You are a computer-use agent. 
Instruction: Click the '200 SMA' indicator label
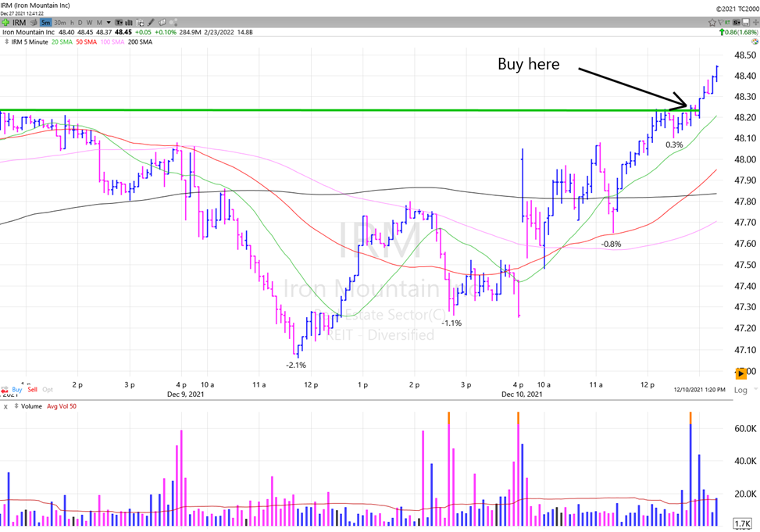click(140, 42)
